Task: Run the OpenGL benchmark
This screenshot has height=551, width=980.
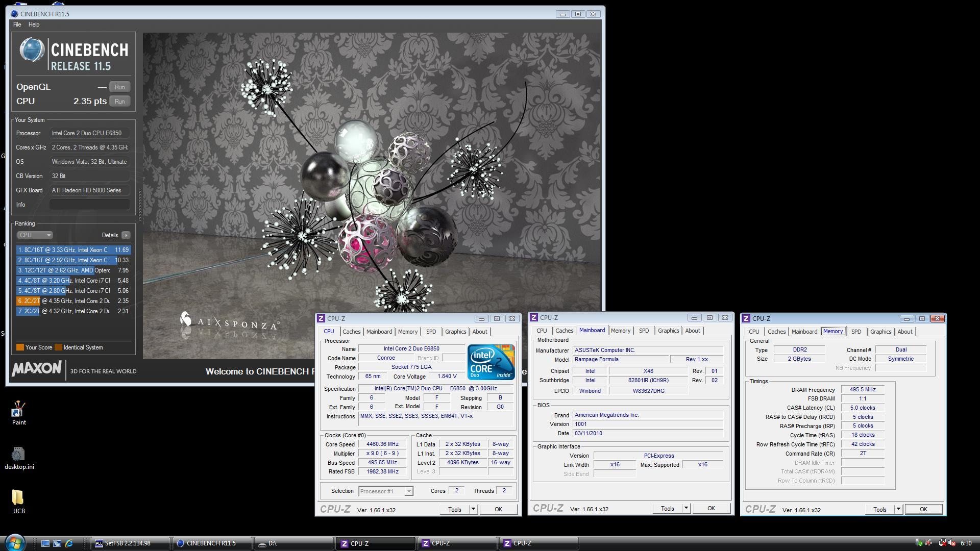Action: point(120,87)
